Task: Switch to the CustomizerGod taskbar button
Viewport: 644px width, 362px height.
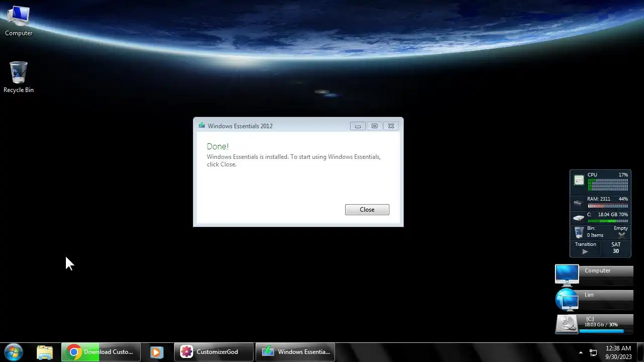Action: 214,352
